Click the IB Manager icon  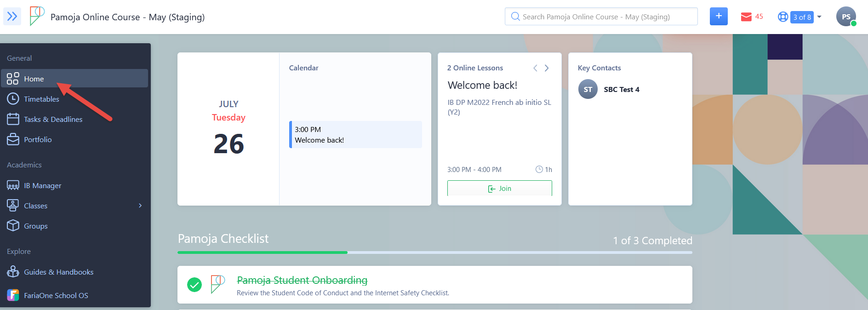click(x=13, y=185)
